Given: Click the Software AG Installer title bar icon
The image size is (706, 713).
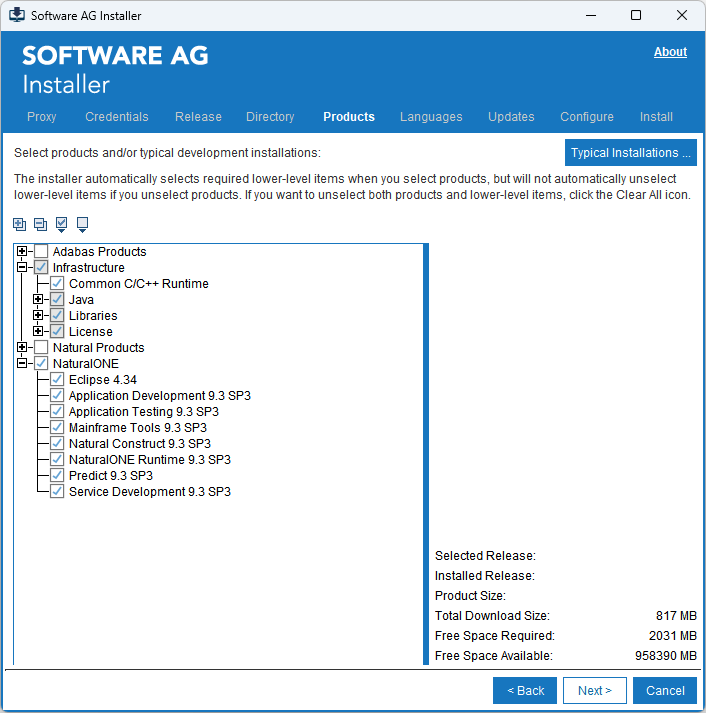Looking at the screenshot, I should point(16,16).
